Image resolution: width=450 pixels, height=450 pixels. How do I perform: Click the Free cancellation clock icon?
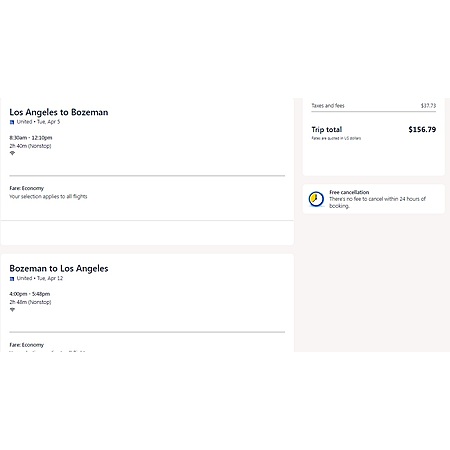coord(316,199)
